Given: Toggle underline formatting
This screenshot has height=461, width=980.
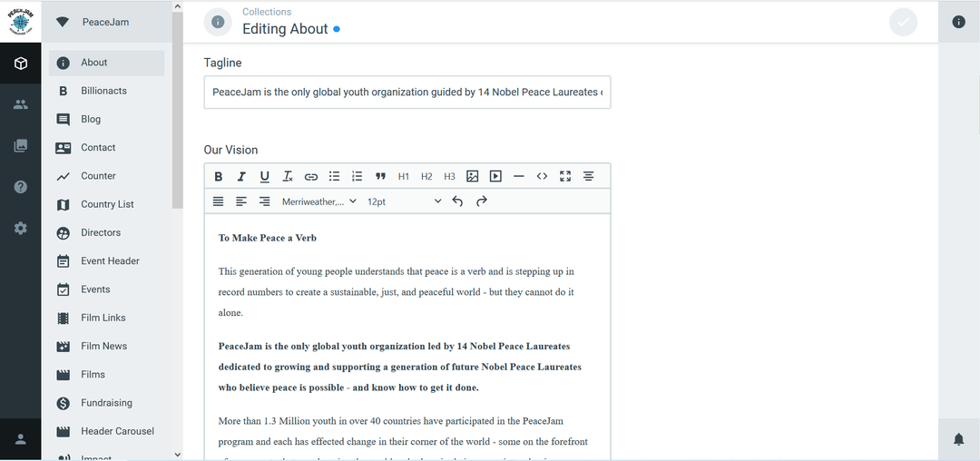Looking at the screenshot, I should pyautogui.click(x=265, y=176).
